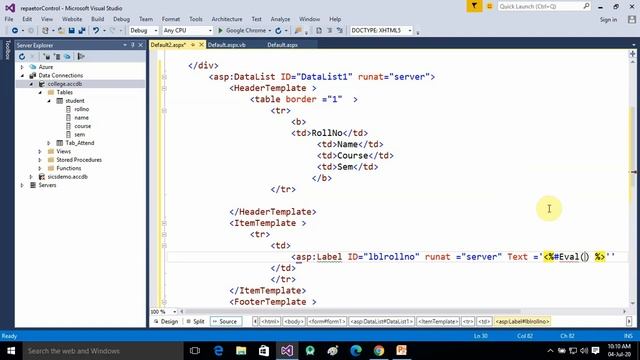Open Microsoft Edge from the taskbar
Screen dimensions: 640x360
click(219, 351)
